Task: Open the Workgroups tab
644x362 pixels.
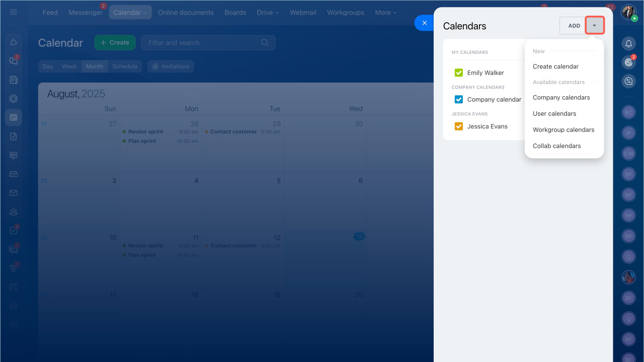Action: (x=346, y=13)
